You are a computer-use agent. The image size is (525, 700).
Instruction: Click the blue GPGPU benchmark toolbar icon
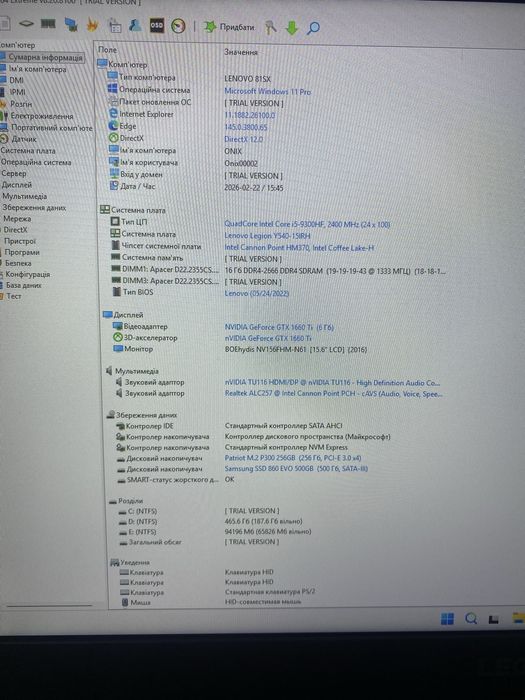(x=71, y=25)
